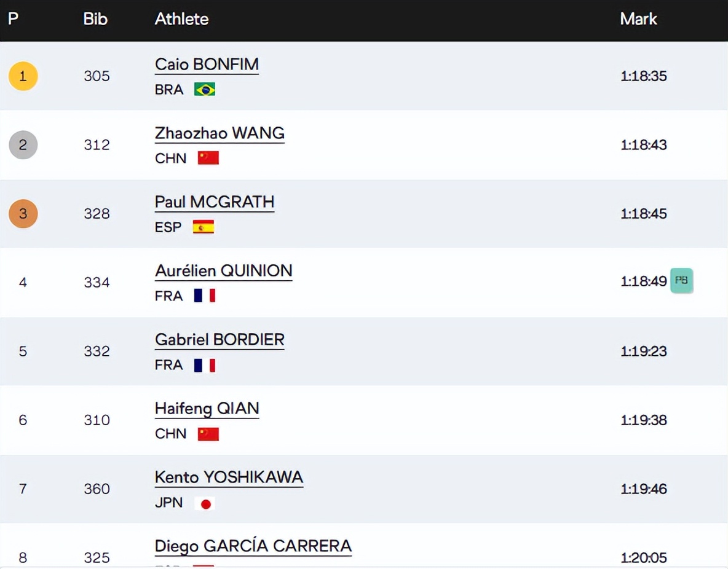Click the Athlete column header
Viewport: 728px width, 569px height.
pos(181,19)
